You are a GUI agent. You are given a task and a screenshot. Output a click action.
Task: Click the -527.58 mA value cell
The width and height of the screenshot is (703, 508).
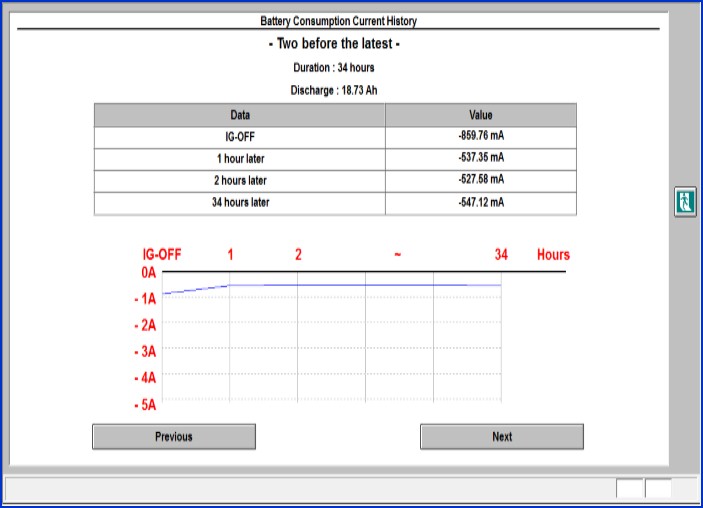click(480, 181)
